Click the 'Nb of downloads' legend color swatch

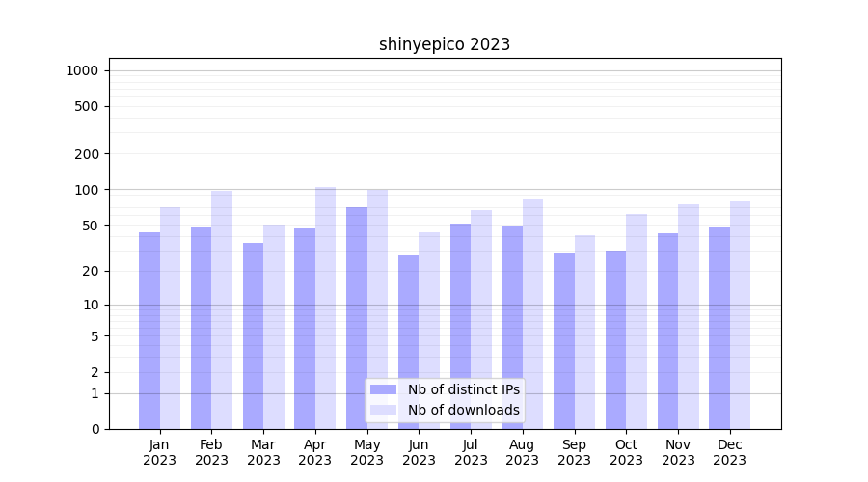tap(383, 411)
